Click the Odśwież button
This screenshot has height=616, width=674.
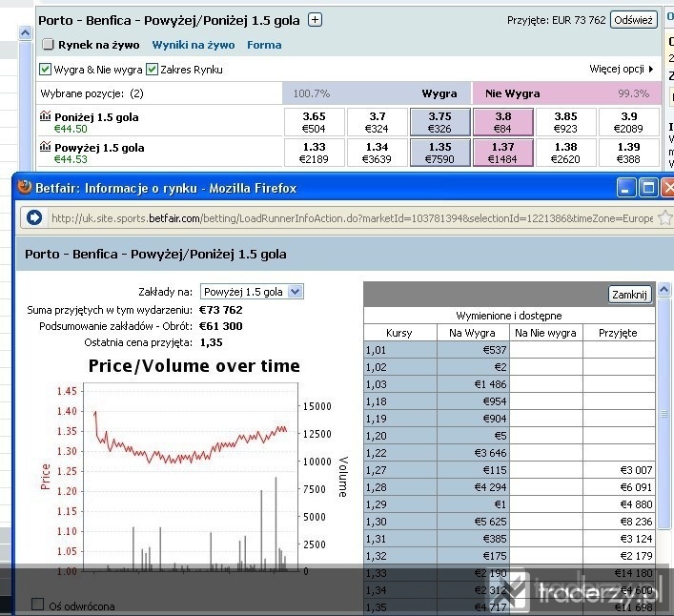[x=634, y=20]
